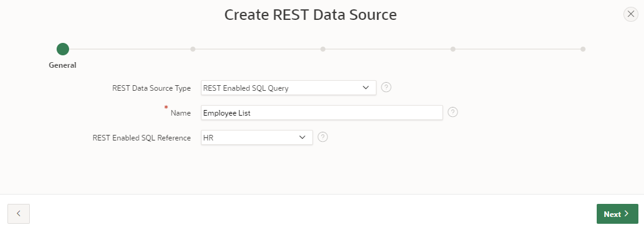644x230 pixels.
Task: Open the HR reference dropdown
Action: [x=257, y=137]
